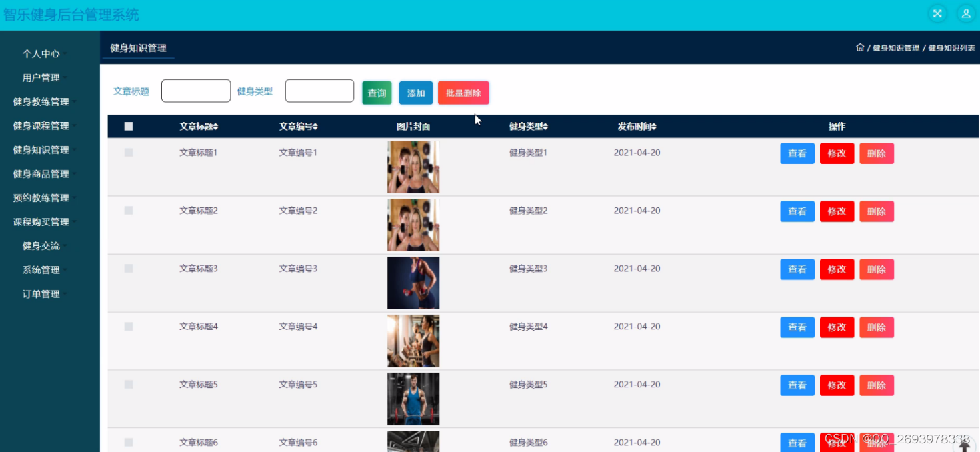Click 删除 for the 文章标题3 row

877,269
